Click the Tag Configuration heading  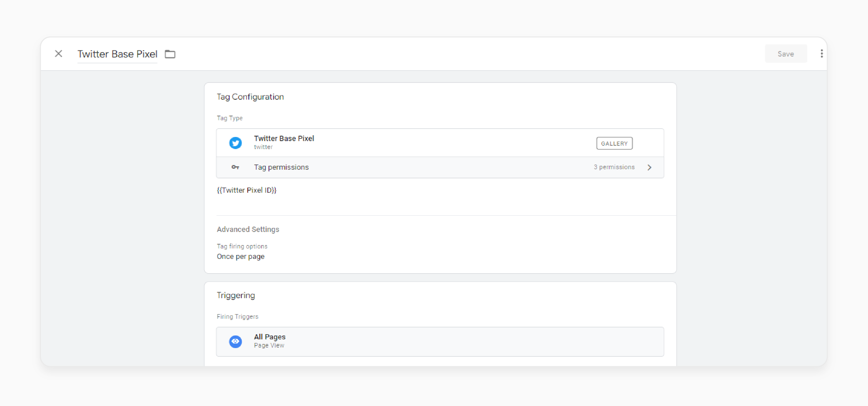click(250, 97)
